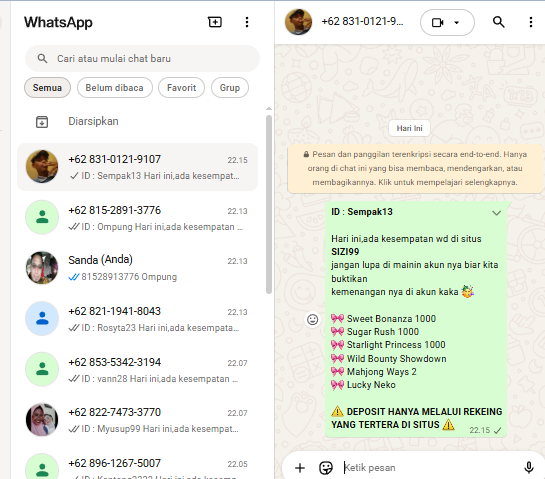Open the emoji and sticker picker

click(326, 468)
